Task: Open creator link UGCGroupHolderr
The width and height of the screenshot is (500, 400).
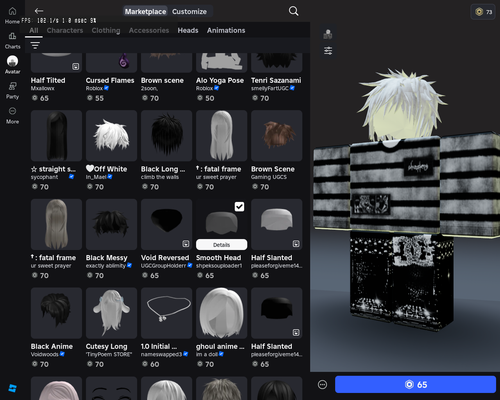Action: 163,266
